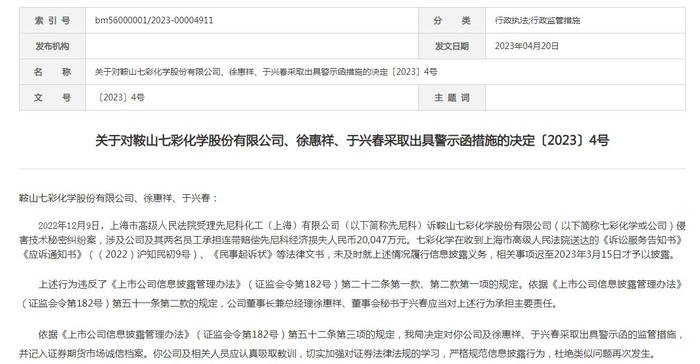Click the paragraph starting 依据《上市公司信息披露管理办法》

click(352, 344)
